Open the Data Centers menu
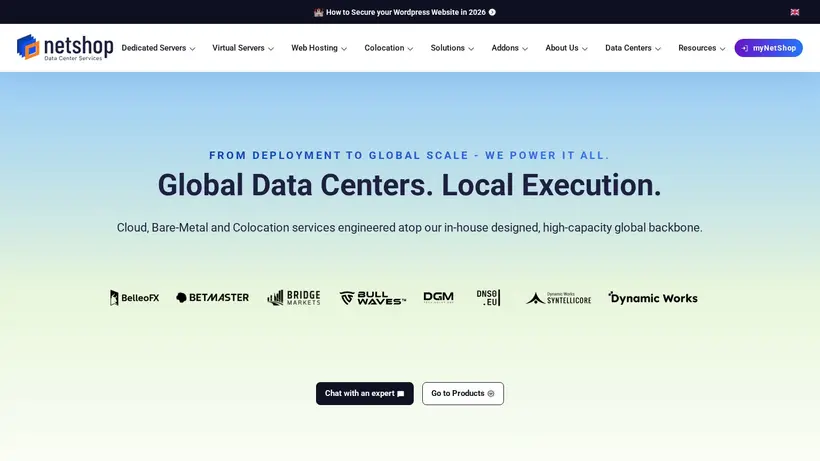 (x=633, y=48)
